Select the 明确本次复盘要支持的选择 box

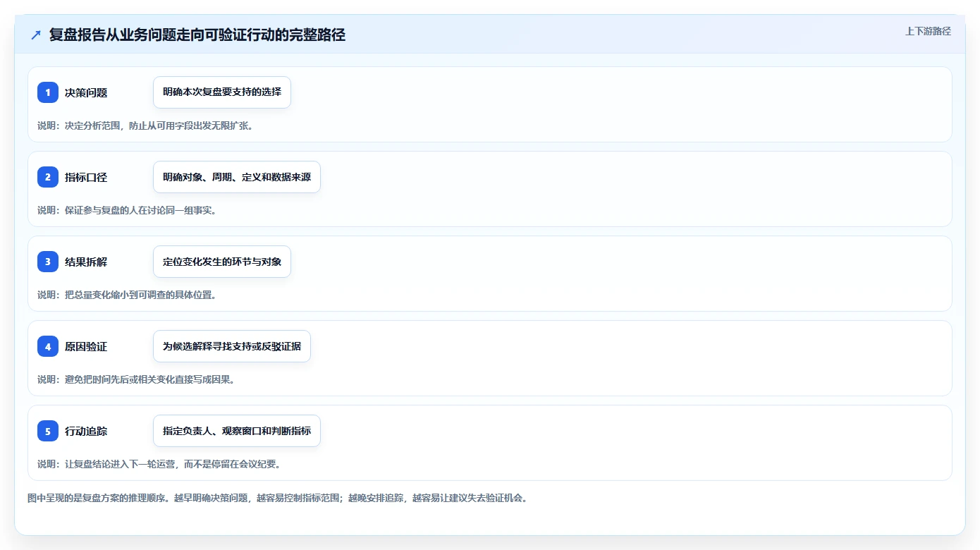click(222, 92)
